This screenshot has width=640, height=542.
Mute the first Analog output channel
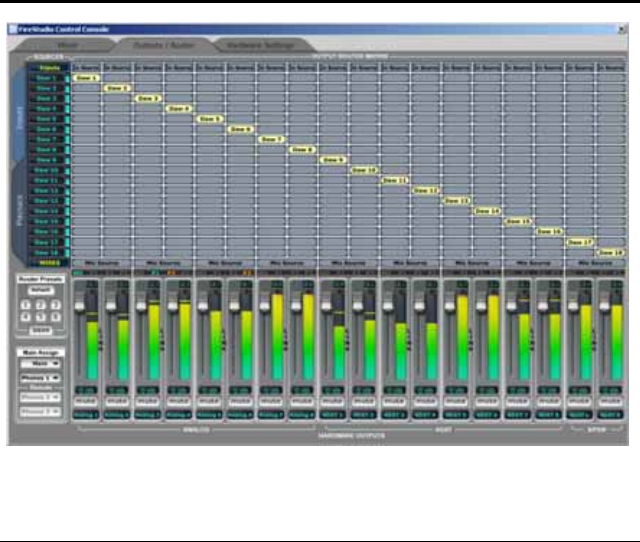click(x=87, y=402)
